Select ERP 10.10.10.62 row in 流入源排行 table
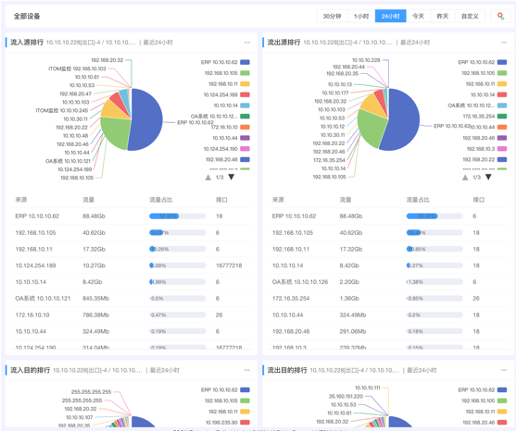Screen dimensions: 516x432 (131, 216)
